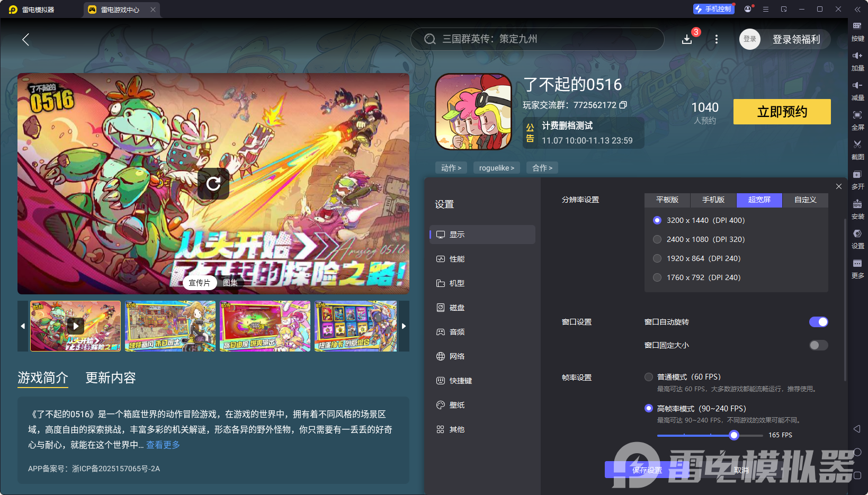Switch to 自定义 resolution tab
The height and width of the screenshot is (495, 868).
[x=806, y=200]
